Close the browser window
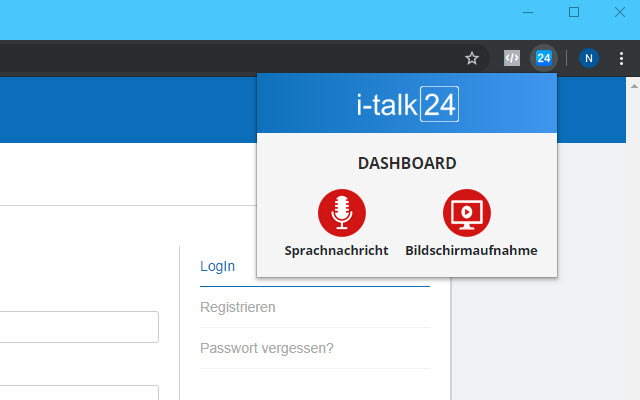Image resolution: width=640 pixels, height=400 pixels. [620, 12]
